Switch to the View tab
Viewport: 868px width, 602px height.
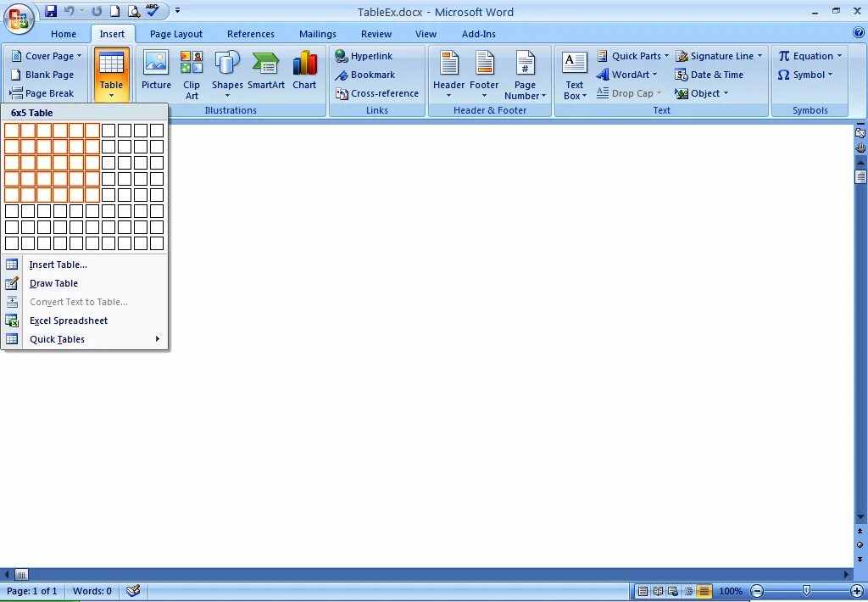pyautogui.click(x=426, y=34)
